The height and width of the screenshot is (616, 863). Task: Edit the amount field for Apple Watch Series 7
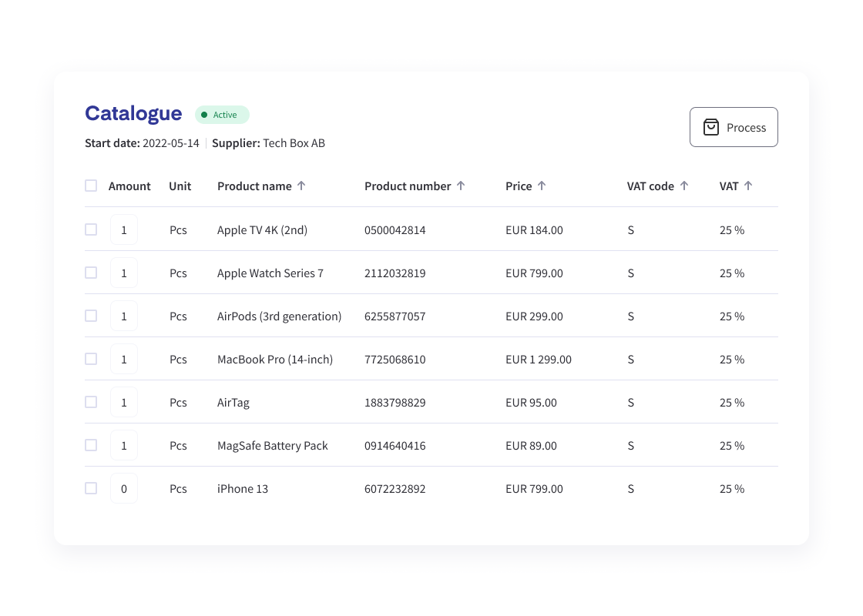pos(124,273)
